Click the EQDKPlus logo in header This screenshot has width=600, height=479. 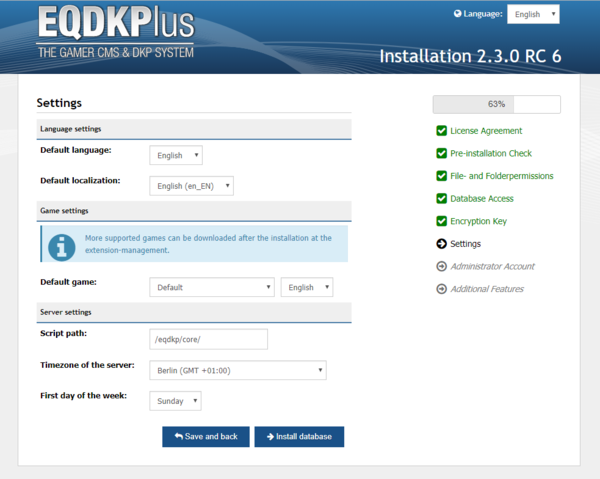tap(116, 32)
